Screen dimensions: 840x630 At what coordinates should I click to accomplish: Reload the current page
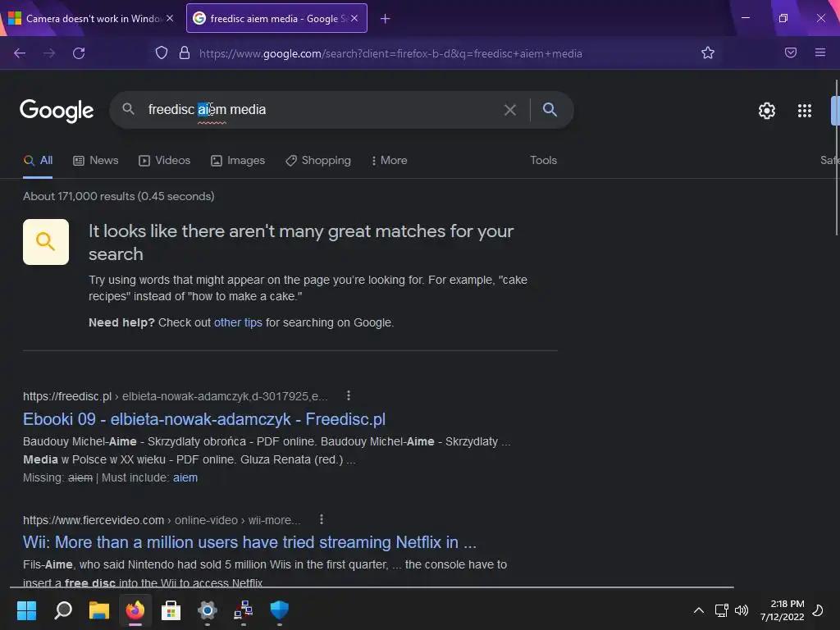click(x=79, y=53)
